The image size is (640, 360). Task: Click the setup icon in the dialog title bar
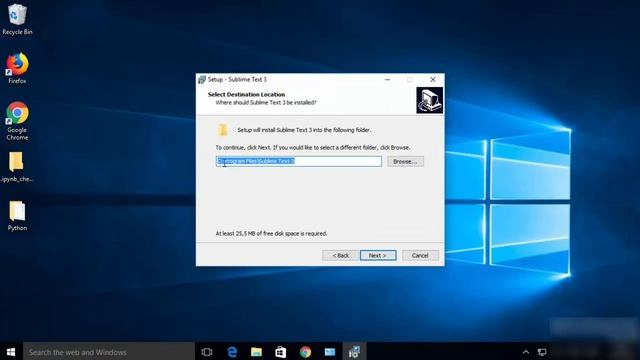(x=202, y=80)
